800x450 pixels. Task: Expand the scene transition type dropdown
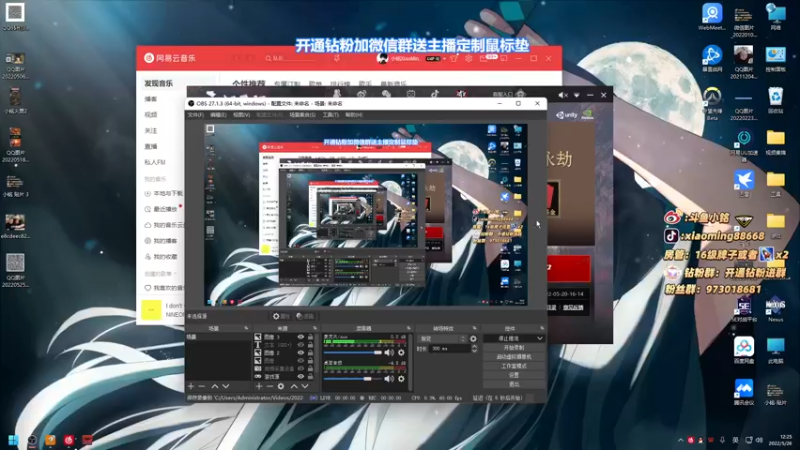[442, 339]
